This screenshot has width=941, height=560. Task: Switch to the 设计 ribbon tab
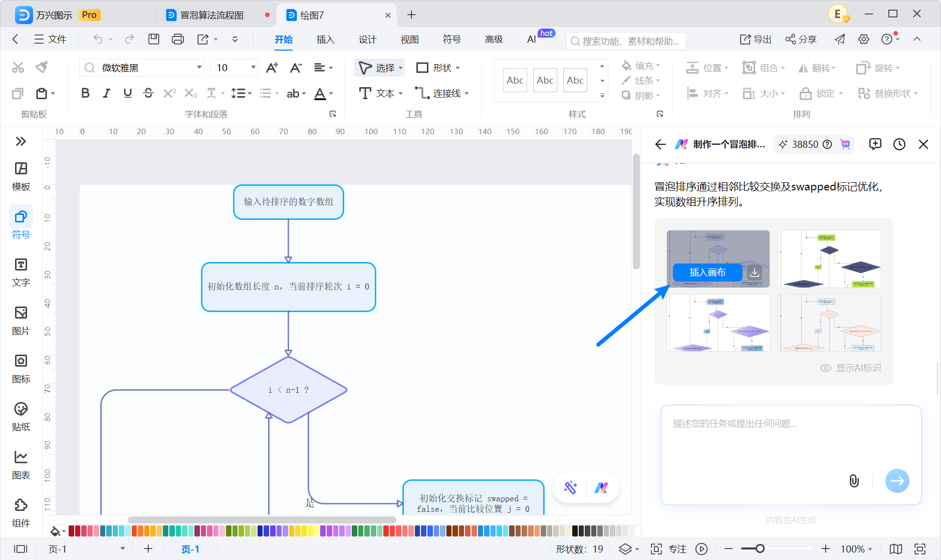pyautogui.click(x=367, y=39)
